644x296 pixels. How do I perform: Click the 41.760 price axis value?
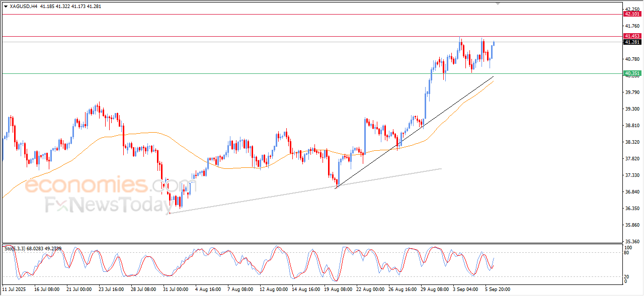click(632, 26)
